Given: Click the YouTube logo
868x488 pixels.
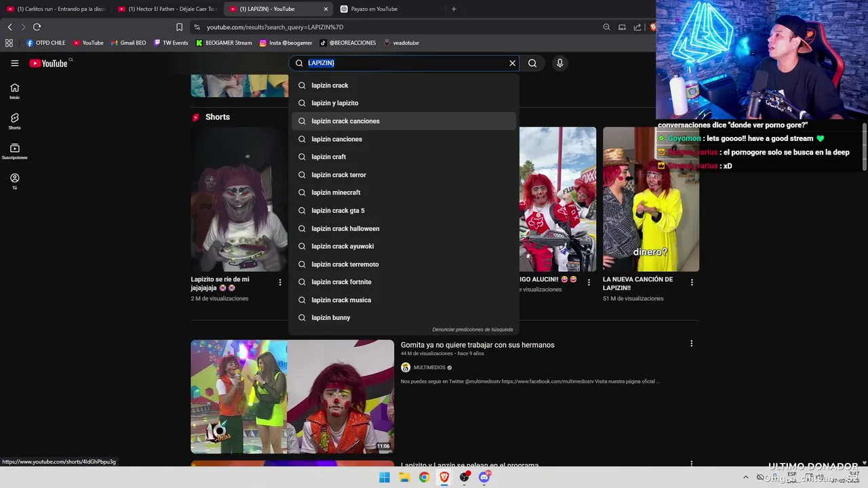Looking at the screenshot, I should point(48,63).
